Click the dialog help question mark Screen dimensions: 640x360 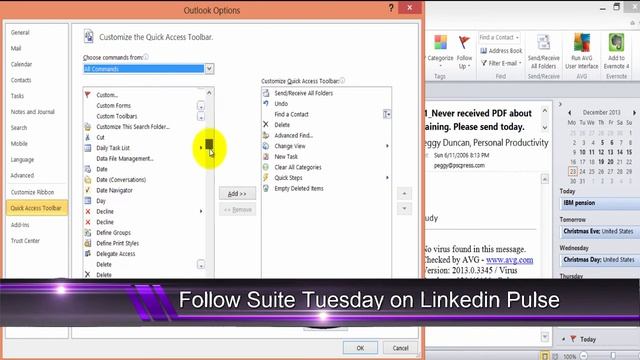coord(391,8)
